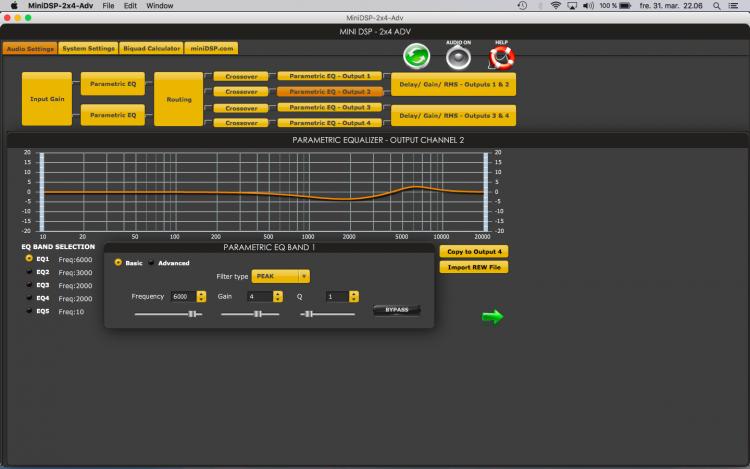Open the lower input Parametric EQ block
750x469 pixels.
[113, 115]
